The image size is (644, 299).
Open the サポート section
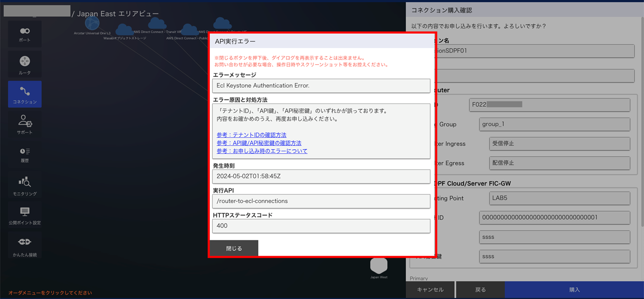point(24,124)
